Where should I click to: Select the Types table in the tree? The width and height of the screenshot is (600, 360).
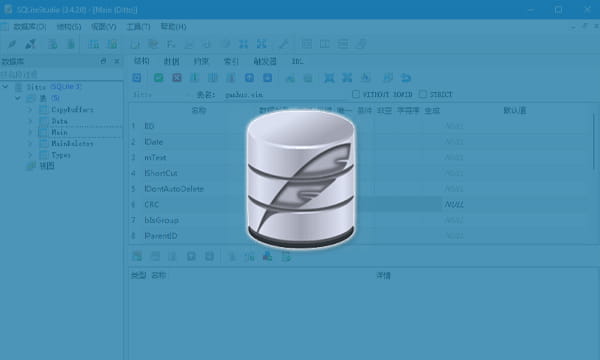[x=61, y=155]
